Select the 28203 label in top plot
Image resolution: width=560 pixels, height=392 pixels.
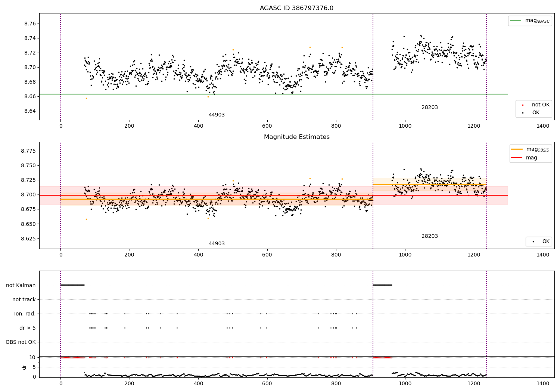[430, 108]
